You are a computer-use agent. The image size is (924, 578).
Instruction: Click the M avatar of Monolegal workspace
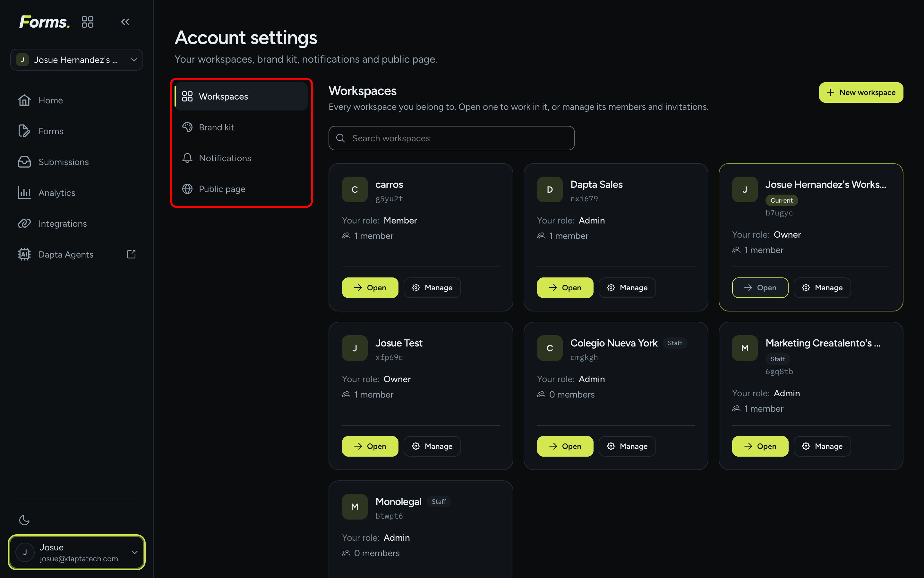pyautogui.click(x=355, y=506)
